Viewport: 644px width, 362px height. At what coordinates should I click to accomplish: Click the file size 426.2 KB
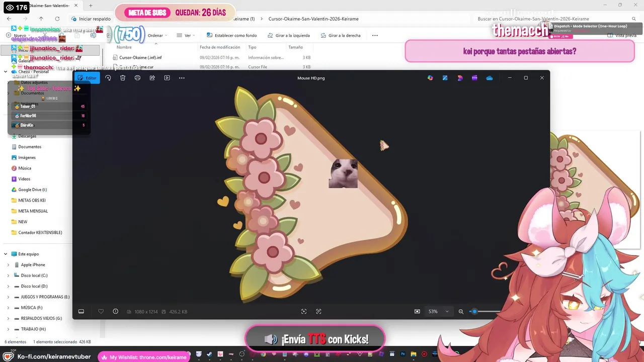click(178, 312)
